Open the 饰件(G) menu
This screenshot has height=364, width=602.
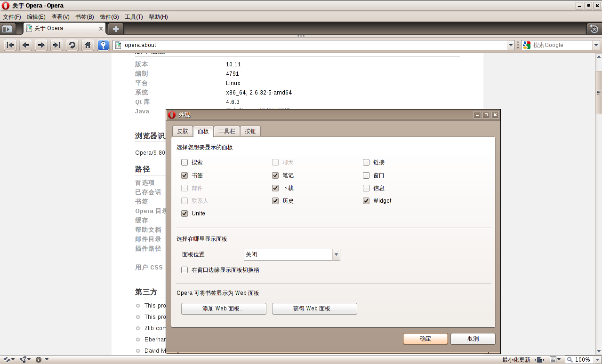coord(109,17)
